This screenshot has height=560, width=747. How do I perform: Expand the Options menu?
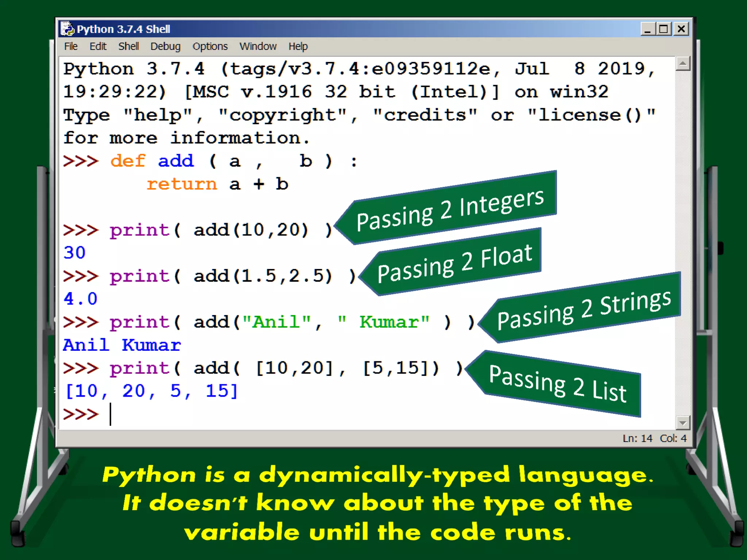tap(210, 47)
